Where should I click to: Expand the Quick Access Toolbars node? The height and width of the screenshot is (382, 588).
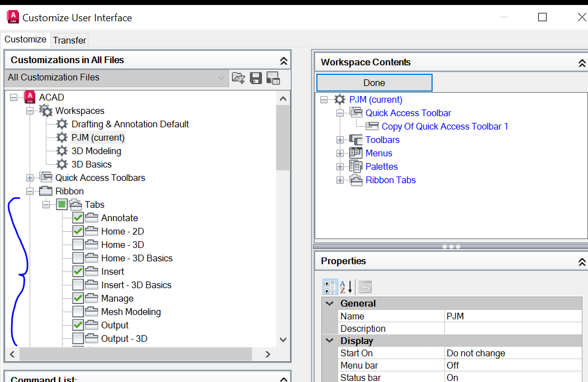pyautogui.click(x=30, y=178)
